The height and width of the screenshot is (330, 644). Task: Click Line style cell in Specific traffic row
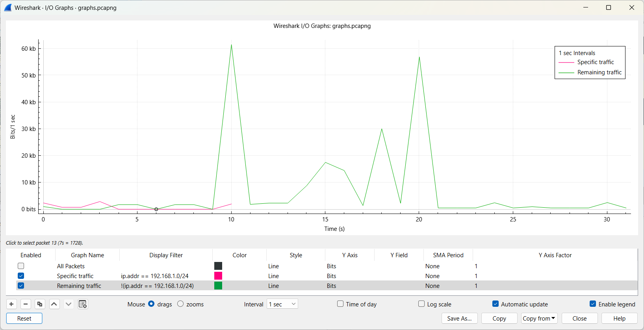(x=296, y=276)
